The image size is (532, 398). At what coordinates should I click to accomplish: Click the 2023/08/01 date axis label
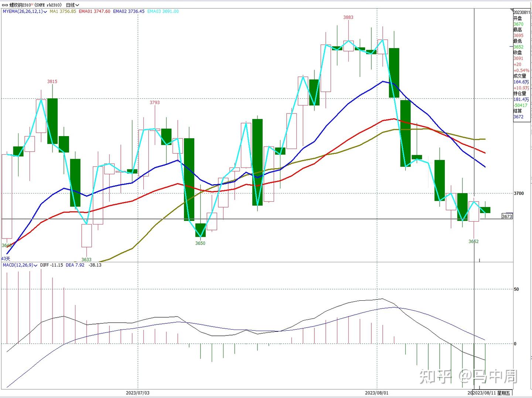(x=377, y=393)
